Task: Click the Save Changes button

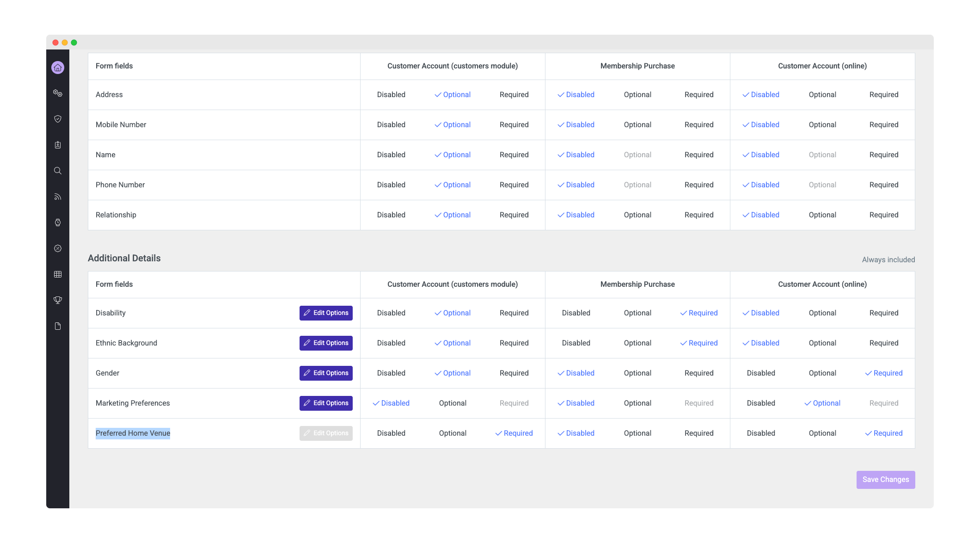Action: (886, 480)
